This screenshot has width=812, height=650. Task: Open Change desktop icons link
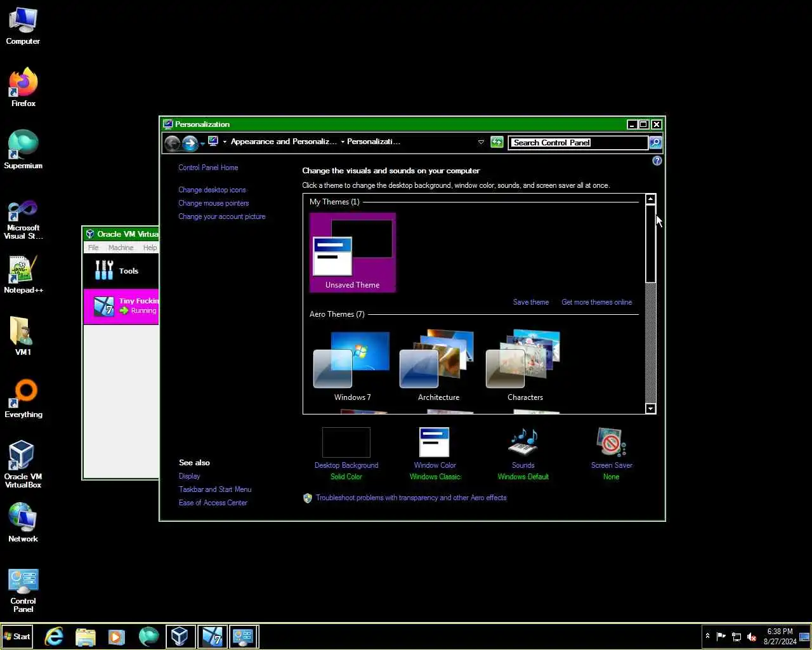tap(212, 190)
